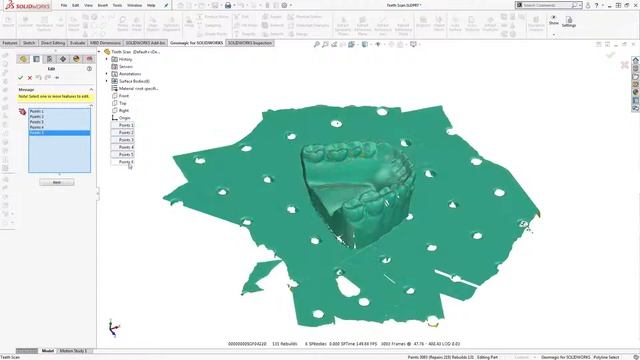Open the Help menu

pyautogui.click(x=151, y=5)
